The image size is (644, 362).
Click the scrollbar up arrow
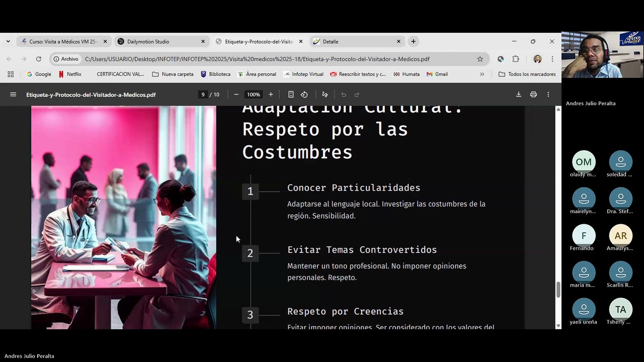click(x=558, y=109)
